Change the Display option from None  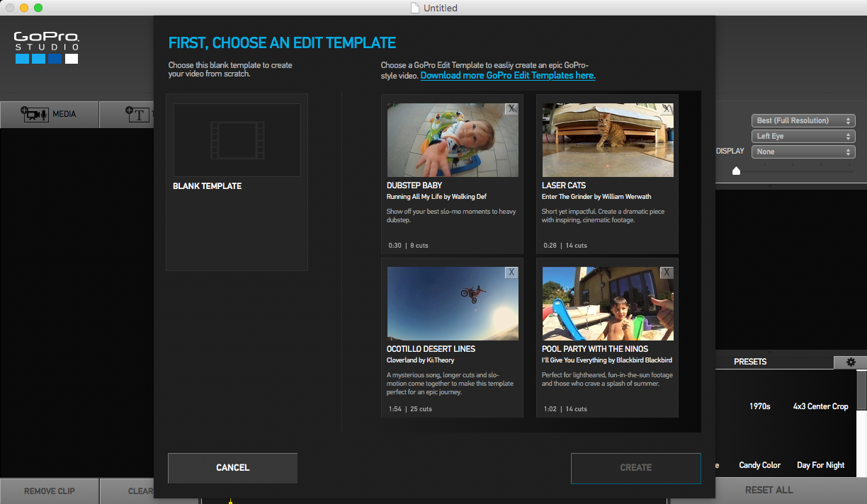coord(803,151)
